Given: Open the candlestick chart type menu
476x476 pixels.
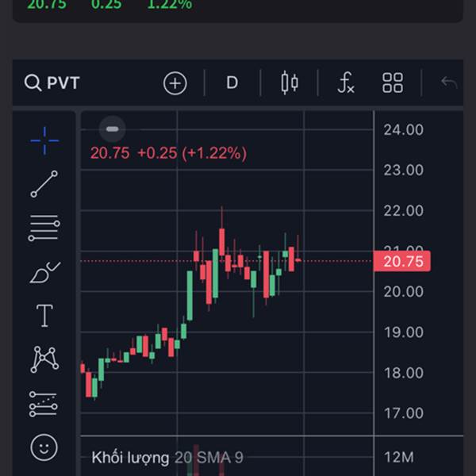Looking at the screenshot, I should pyautogui.click(x=290, y=83).
